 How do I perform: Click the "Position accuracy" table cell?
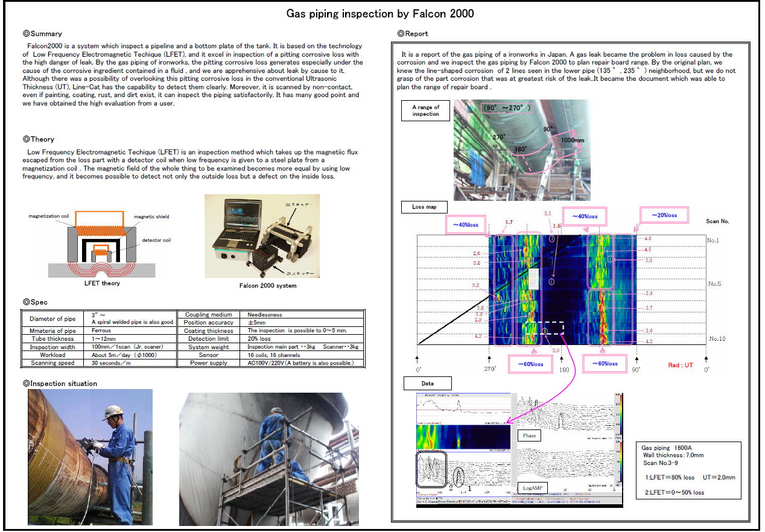tap(208, 323)
